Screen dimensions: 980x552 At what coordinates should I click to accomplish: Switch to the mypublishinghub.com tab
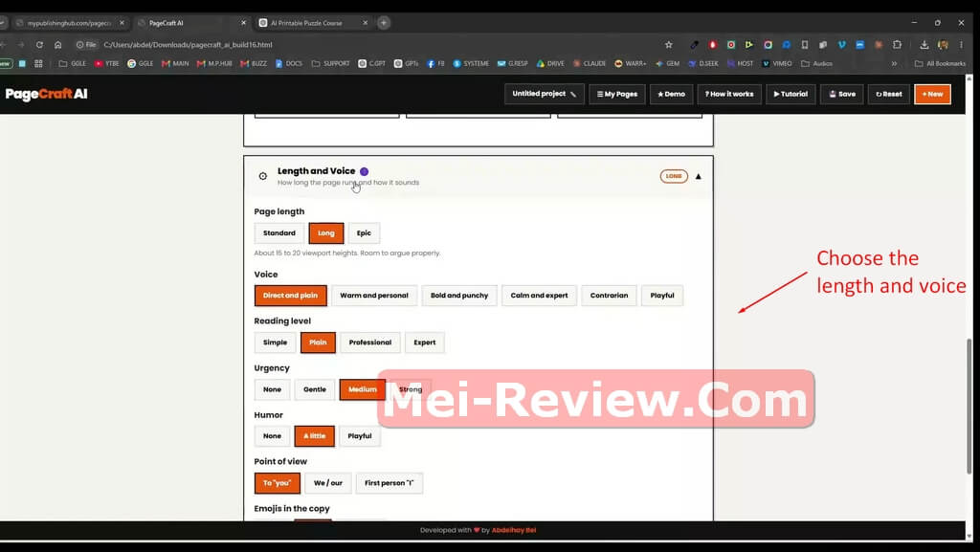69,23
